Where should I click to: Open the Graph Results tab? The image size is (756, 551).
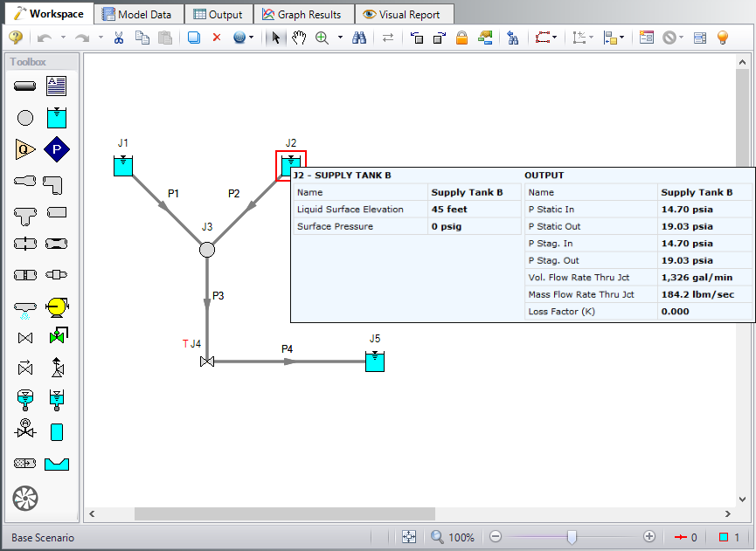pyautogui.click(x=302, y=14)
